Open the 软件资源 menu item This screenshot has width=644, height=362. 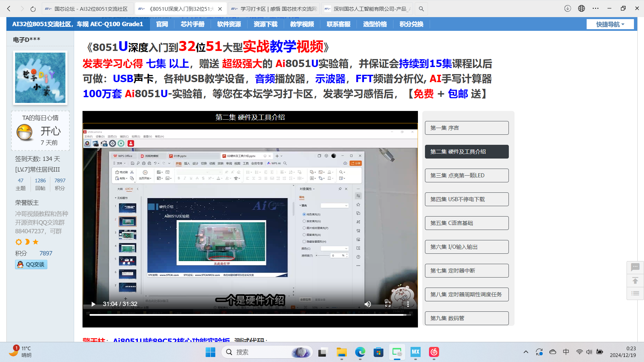[229, 24]
